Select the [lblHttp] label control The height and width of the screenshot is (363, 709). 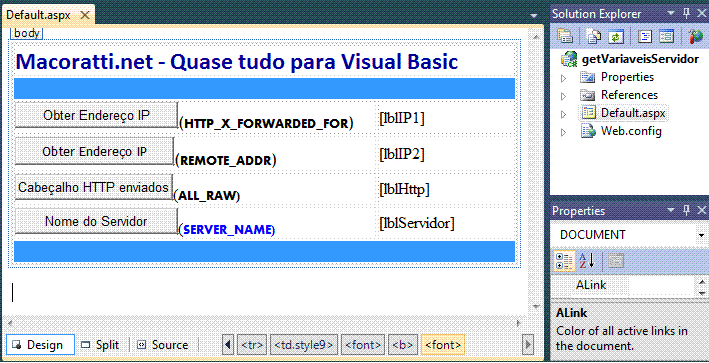[x=405, y=189]
